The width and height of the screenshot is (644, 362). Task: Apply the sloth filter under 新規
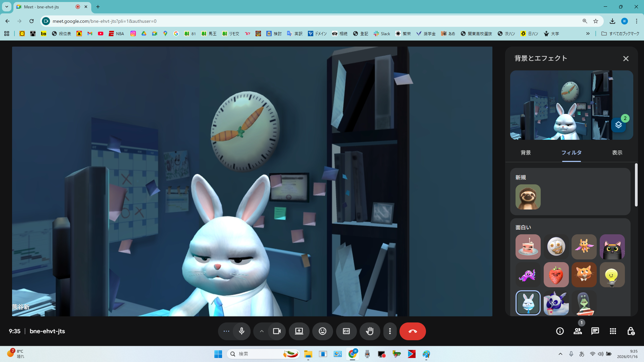click(528, 197)
